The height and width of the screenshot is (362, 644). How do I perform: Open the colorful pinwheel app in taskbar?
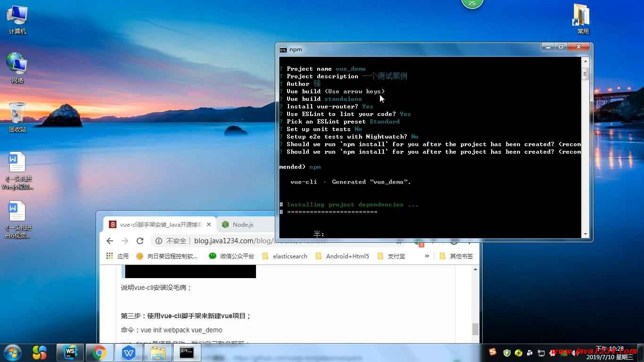[x=40, y=353]
